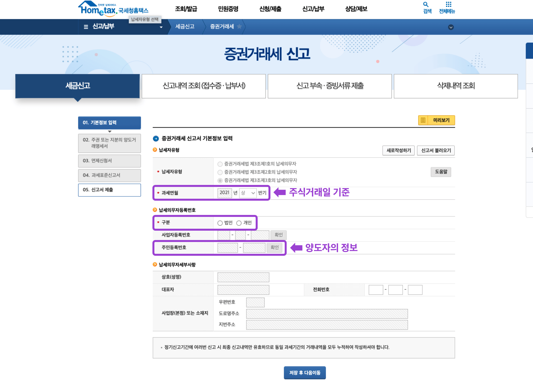Open the 상/하 반기 dropdown
Screen dimensions: 533x392
248,193
